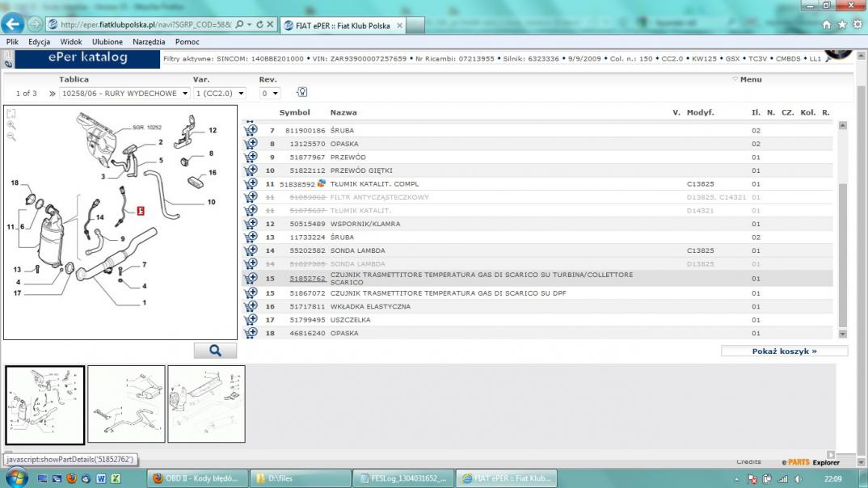
Task: Open FESLog taskbar window
Action: 403,478
